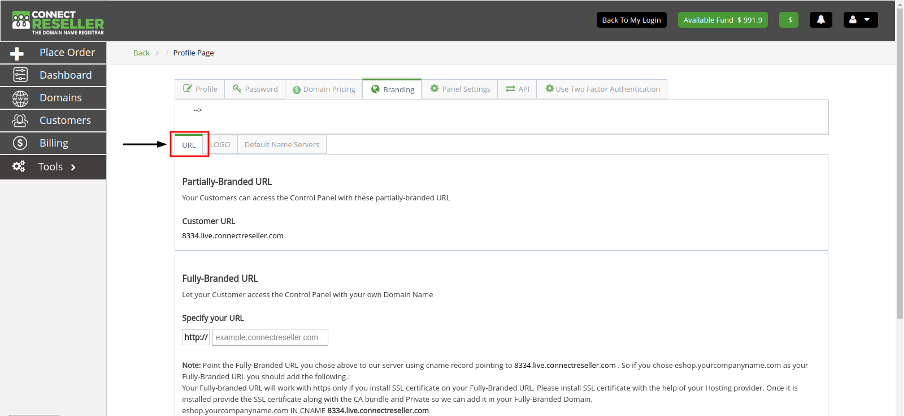Switch to the Panel Settings tab
This screenshot has height=416, width=904.
click(x=459, y=89)
